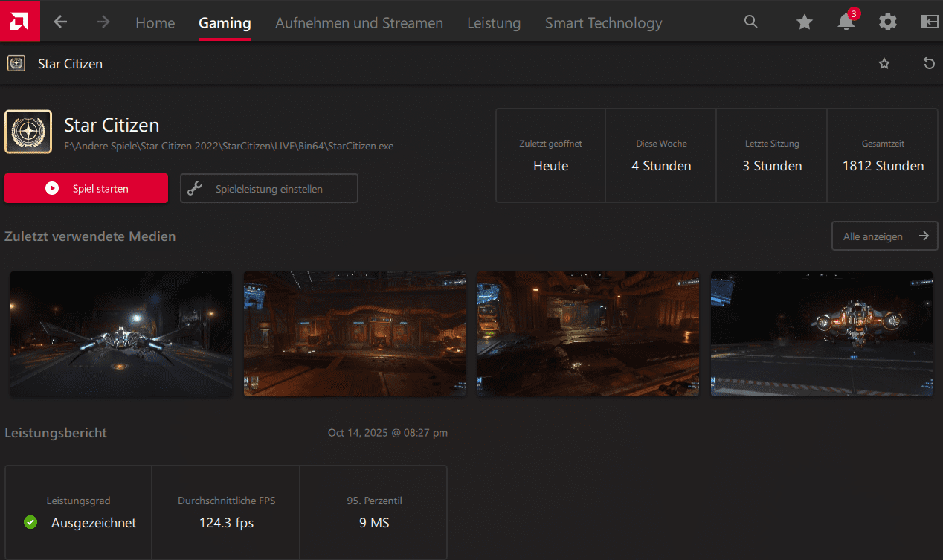The image size is (943, 560).
Task: Select the Gaming tab
Action: (x=225, y=23)
